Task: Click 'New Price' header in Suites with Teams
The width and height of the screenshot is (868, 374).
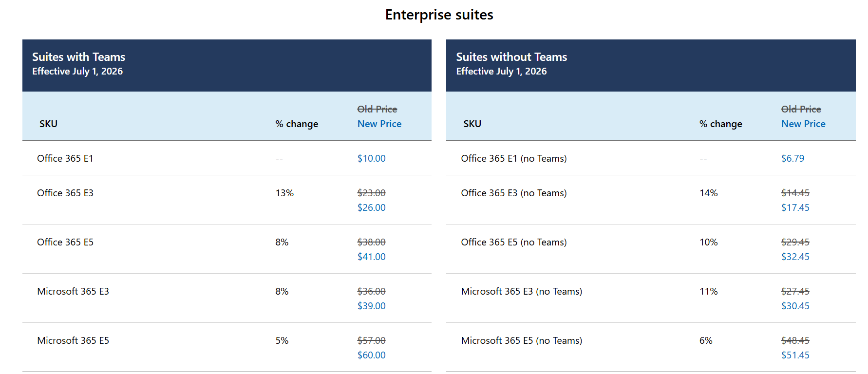Action: click(379, 124)
